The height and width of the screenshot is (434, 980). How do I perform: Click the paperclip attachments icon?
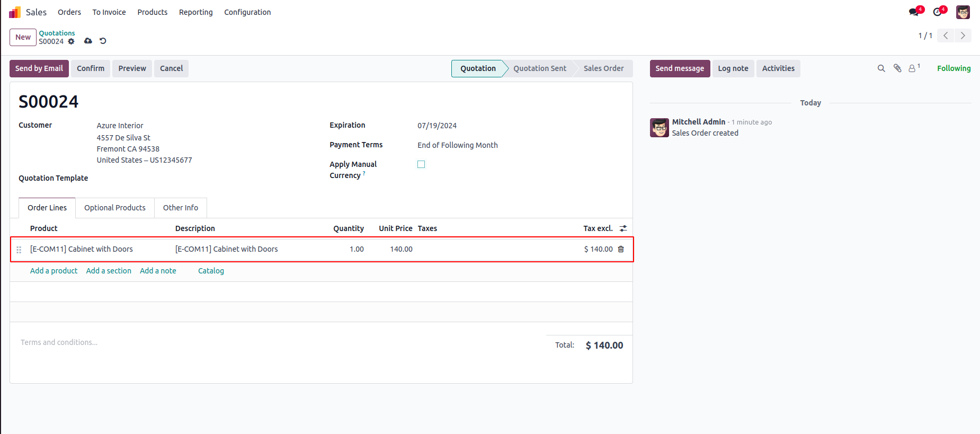[897, 68]
